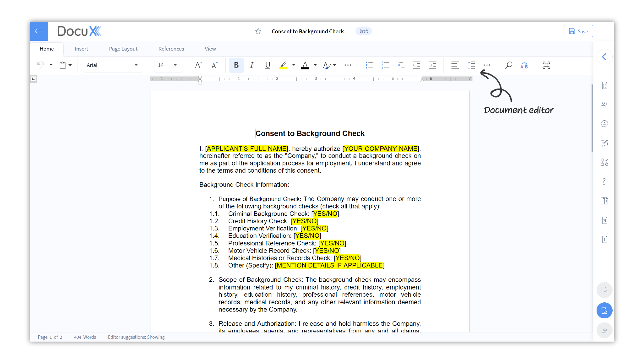
Task: Click the bottom grey round sidebar button
Action: pos(604,330)
